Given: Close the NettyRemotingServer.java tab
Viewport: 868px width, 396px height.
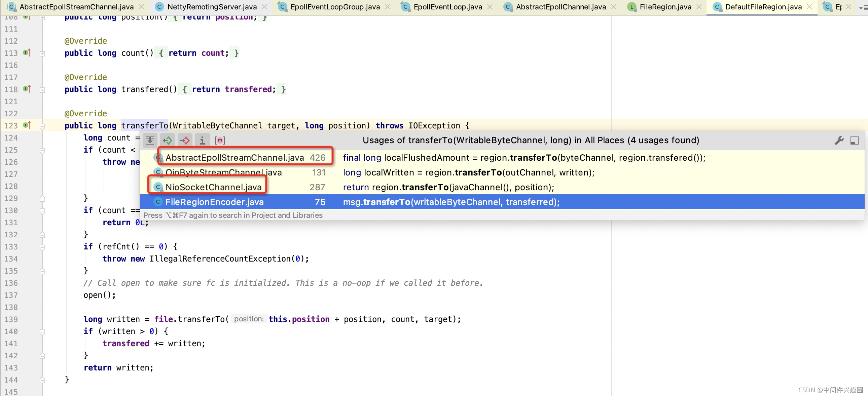Looking at the screenshot, I should click(264, 7).
